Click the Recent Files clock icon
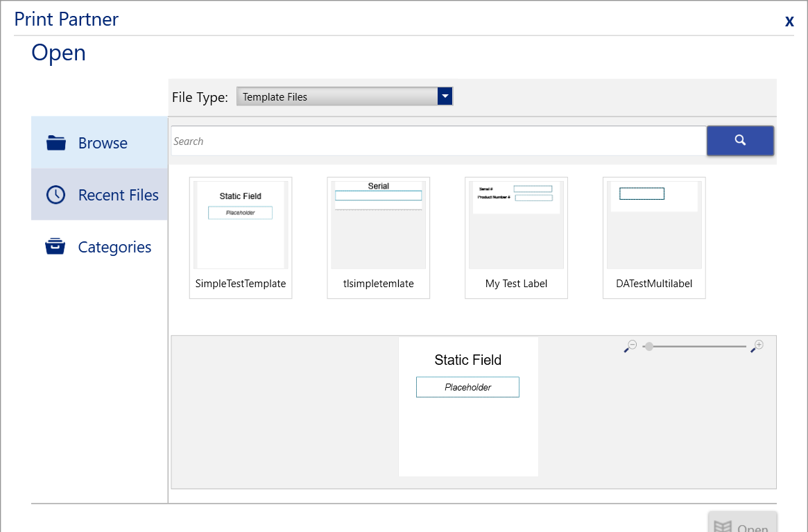 click(x=57, y=194)
